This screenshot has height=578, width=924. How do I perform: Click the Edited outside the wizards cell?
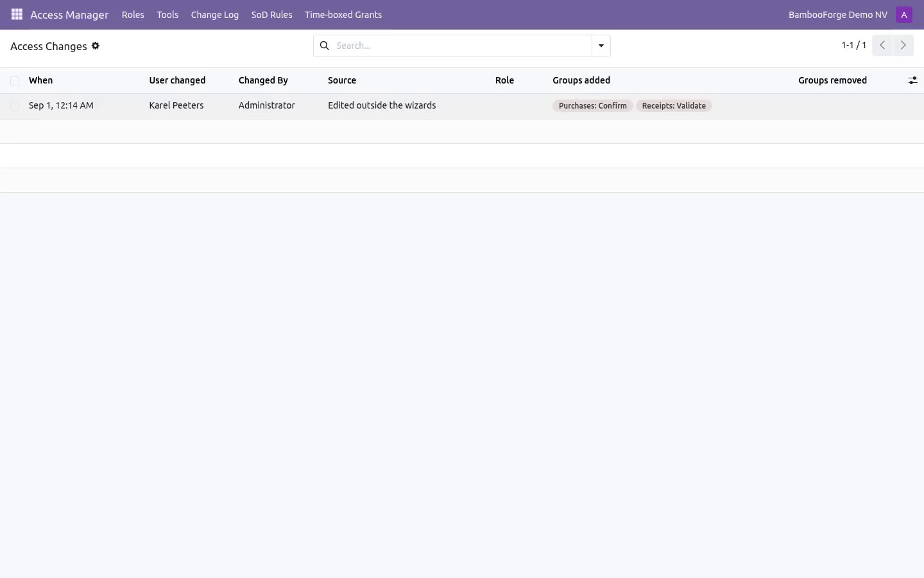pos(382,105)
